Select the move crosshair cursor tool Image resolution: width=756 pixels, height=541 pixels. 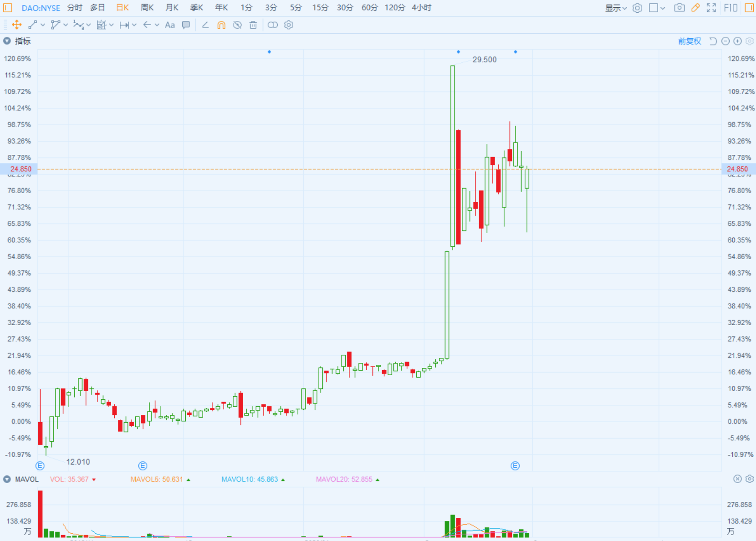coord(16,25)
